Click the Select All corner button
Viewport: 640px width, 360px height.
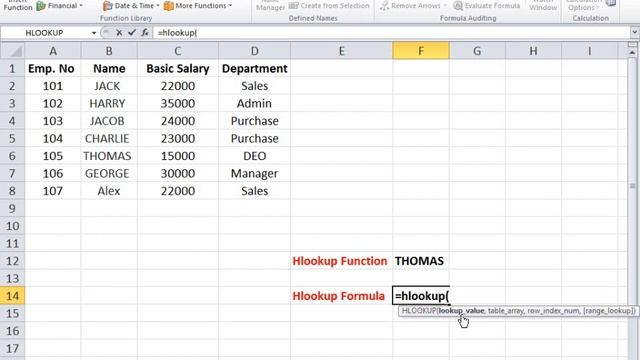pos(12,51)
